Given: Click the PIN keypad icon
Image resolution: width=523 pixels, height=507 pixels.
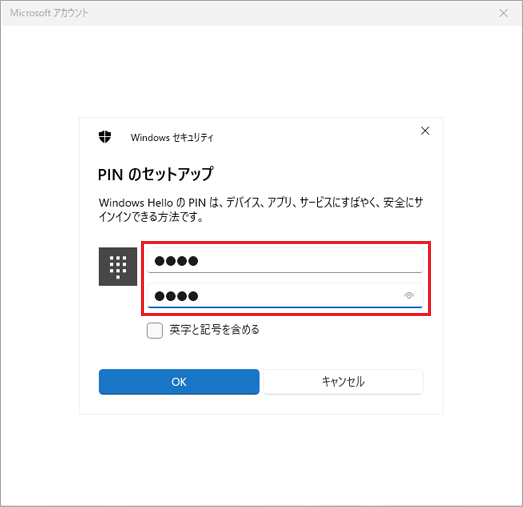Looking at the screenshot, I should (118, 267).
